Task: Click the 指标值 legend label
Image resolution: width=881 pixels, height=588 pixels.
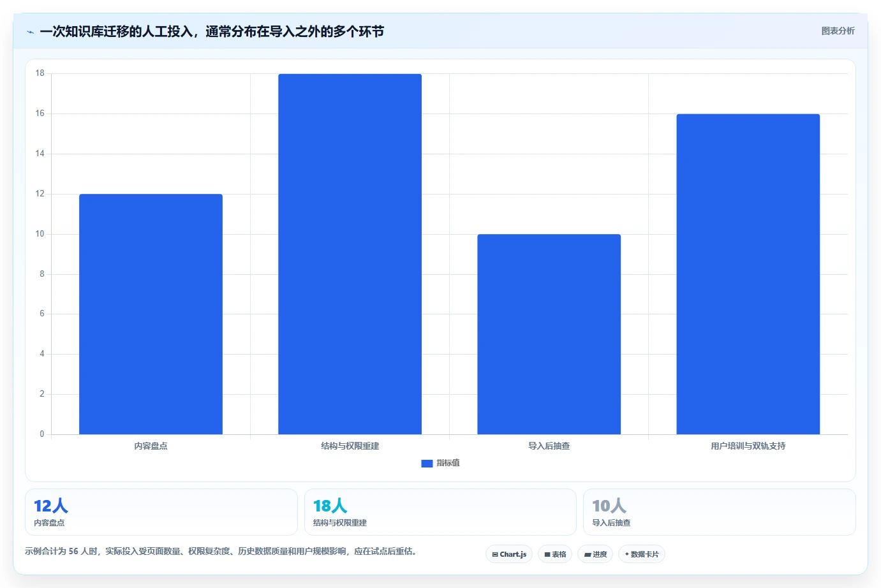Action: [x=448, y=463]
